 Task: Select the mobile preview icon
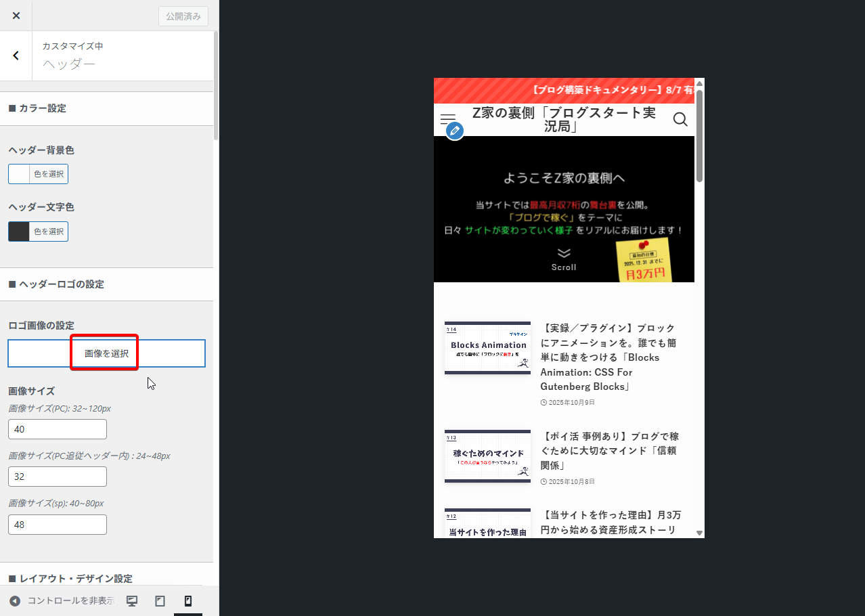(x=188, y=601)
